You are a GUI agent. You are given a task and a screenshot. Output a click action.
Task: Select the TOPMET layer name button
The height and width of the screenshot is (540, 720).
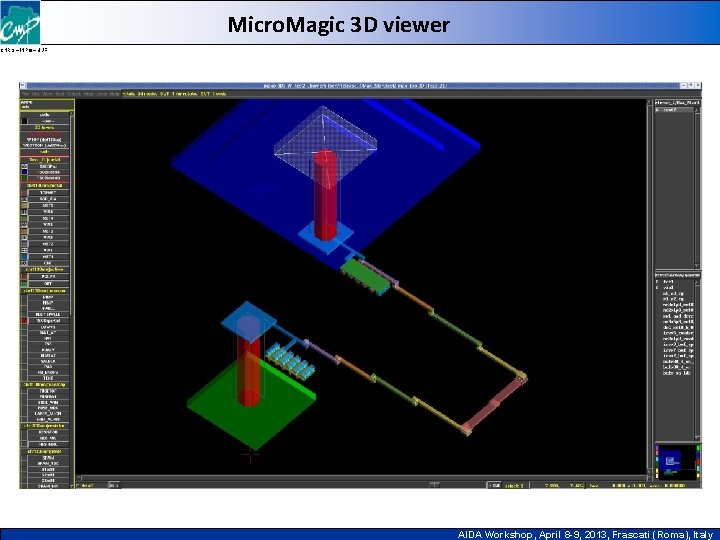(x=48, y=192)
